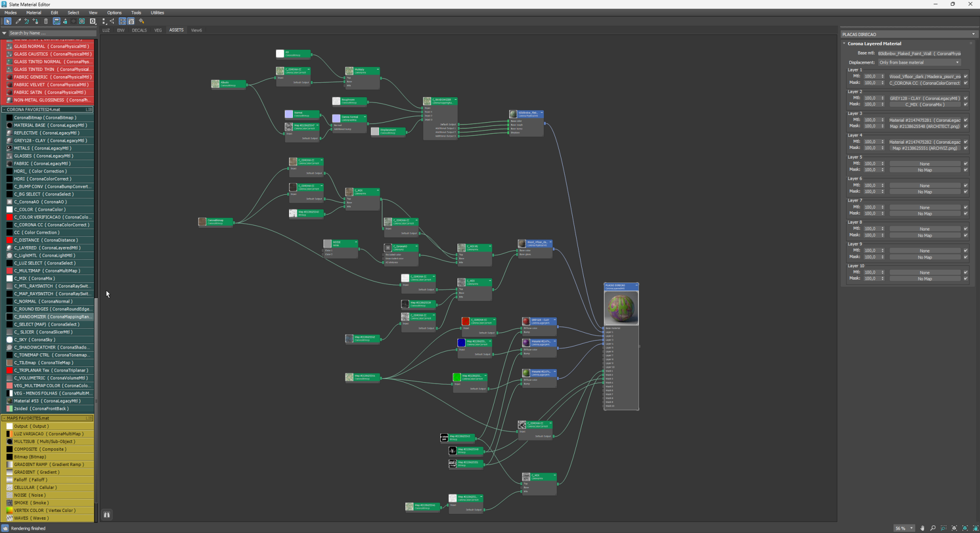Click Search by Name field
The height and width of the screenshot is (533, 980).
point(52,33)
